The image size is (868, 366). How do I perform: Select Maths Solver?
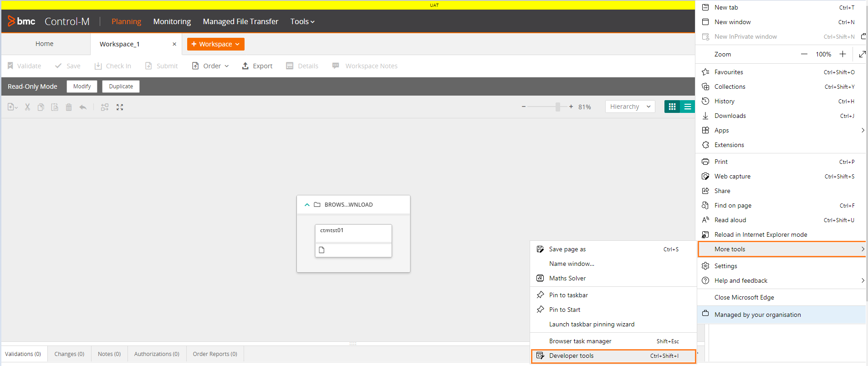[613, 278]
